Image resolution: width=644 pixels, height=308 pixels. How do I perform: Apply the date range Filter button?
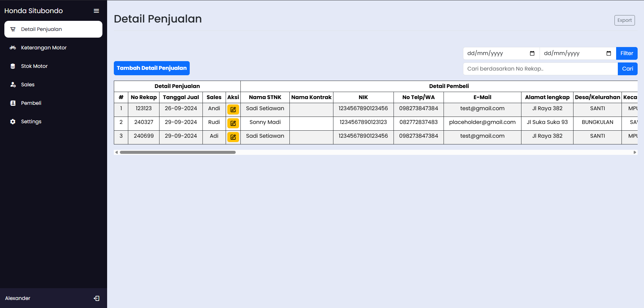[x=627, y=53]
